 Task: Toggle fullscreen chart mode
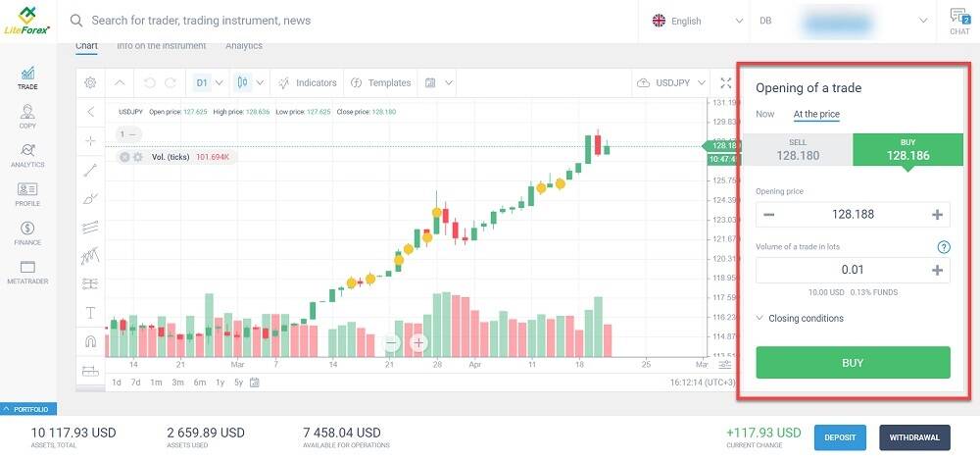click(x=725, y=82)
